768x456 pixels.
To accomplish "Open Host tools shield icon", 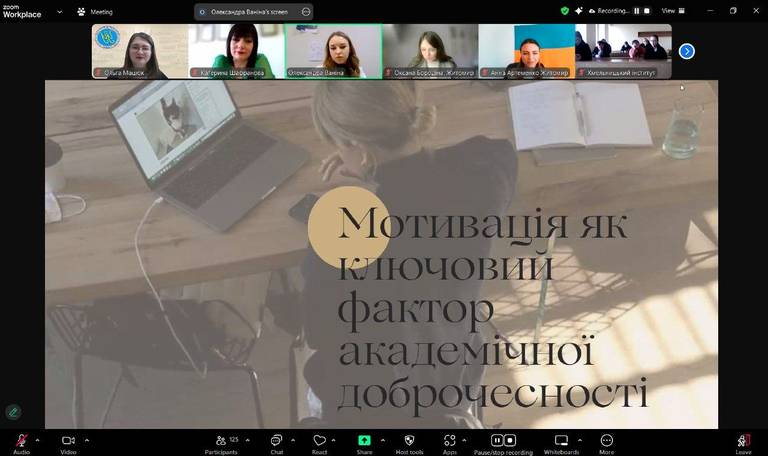I will point(409,441).
